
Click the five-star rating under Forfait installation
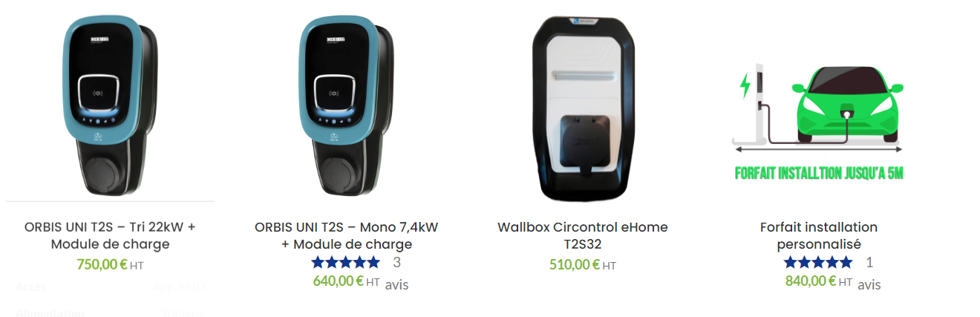tap(818, 262)
